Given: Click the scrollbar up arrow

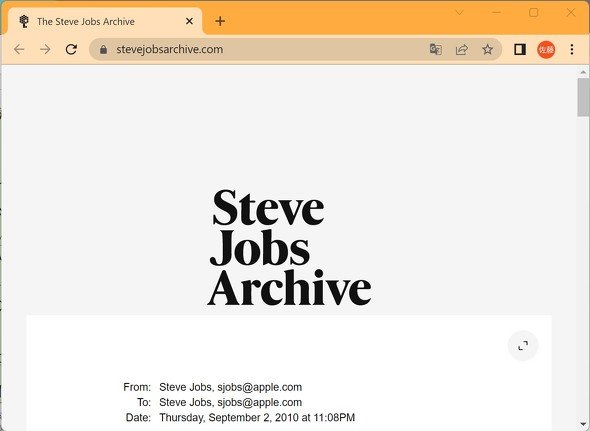Looking at the screenshot, I should click(583, 72).
